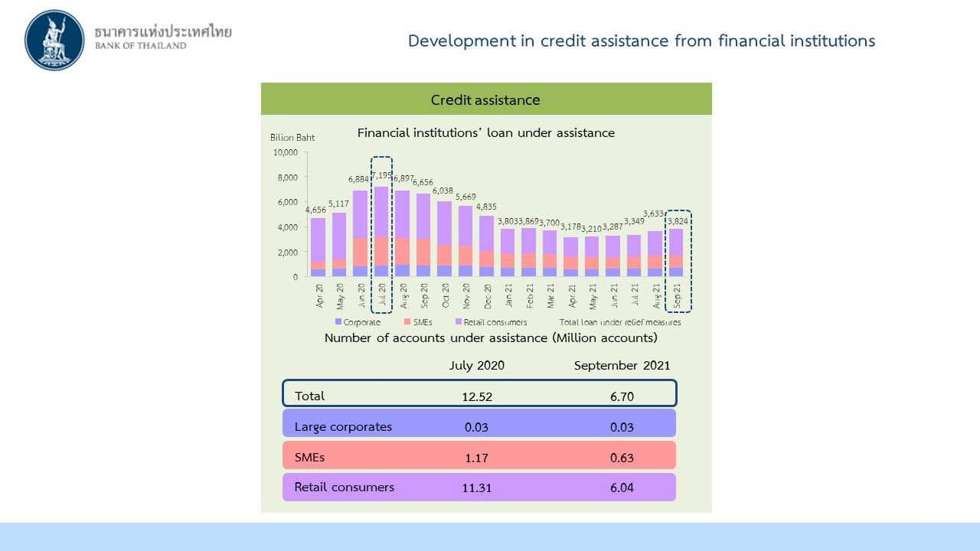Click the pink SMEs legend square
Image resolution: width=980 pixels, height=551 pixels.
(x=407, y=322)
